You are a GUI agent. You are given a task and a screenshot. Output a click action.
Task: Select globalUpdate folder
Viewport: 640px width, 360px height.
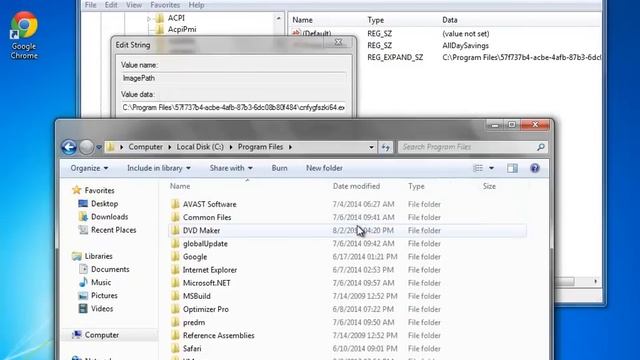click(205, 244)
